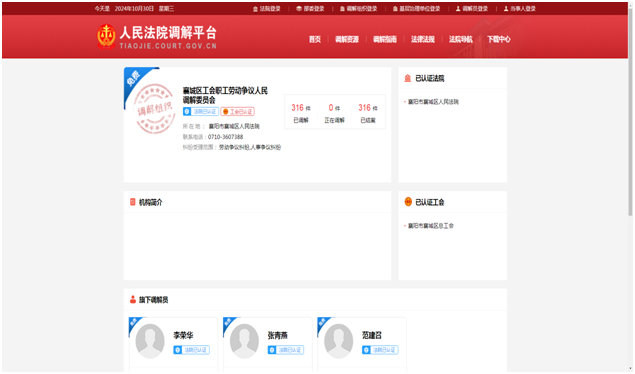Open 襄阳市襄城区人民法院 in certified courts list
The height and width of the screenshot is (374, 635).
(433, 102)
